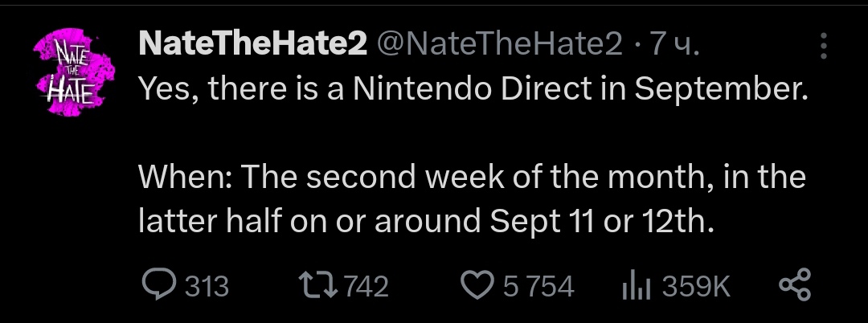Viewport: 868px width, 323px height.
Task: Open the @NateTheHate2 handle link
Action: [x=499, y=46]
